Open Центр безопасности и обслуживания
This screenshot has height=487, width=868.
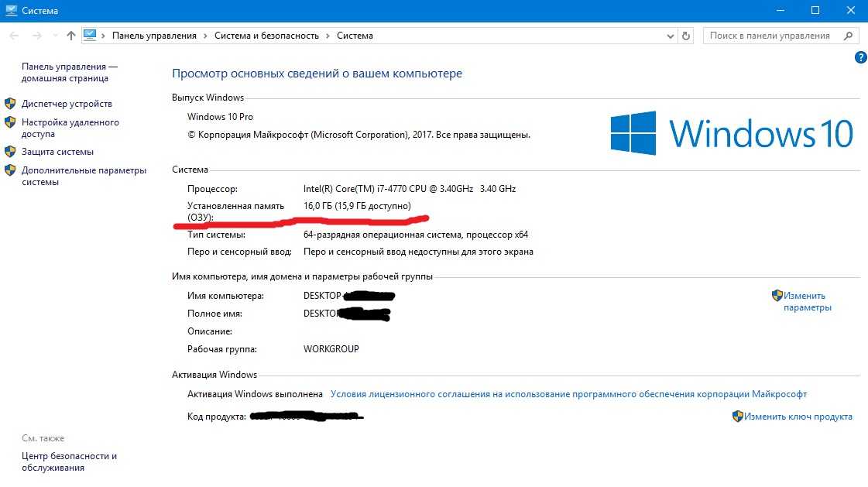pos(69,461)
